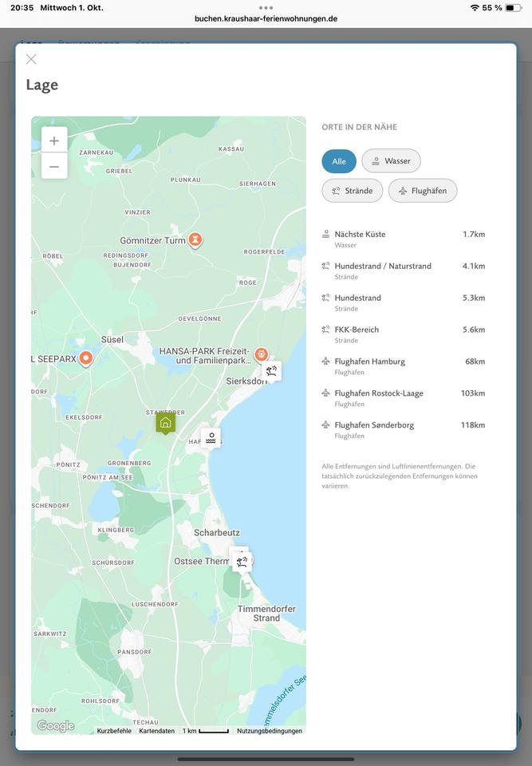The width and height of the screenshot is (532, 766).
Task: Click the beach marker near Ostsee Therme
Action: tap(242, 562)
